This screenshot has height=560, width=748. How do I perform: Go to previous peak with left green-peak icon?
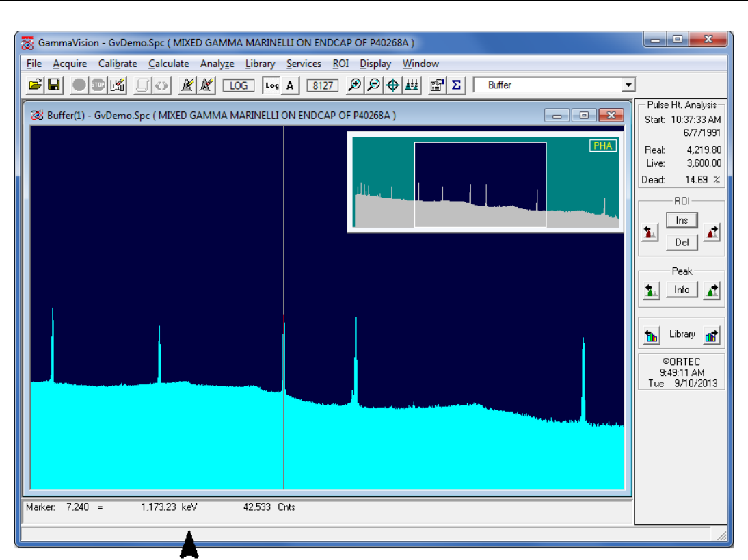pos(651,290)
